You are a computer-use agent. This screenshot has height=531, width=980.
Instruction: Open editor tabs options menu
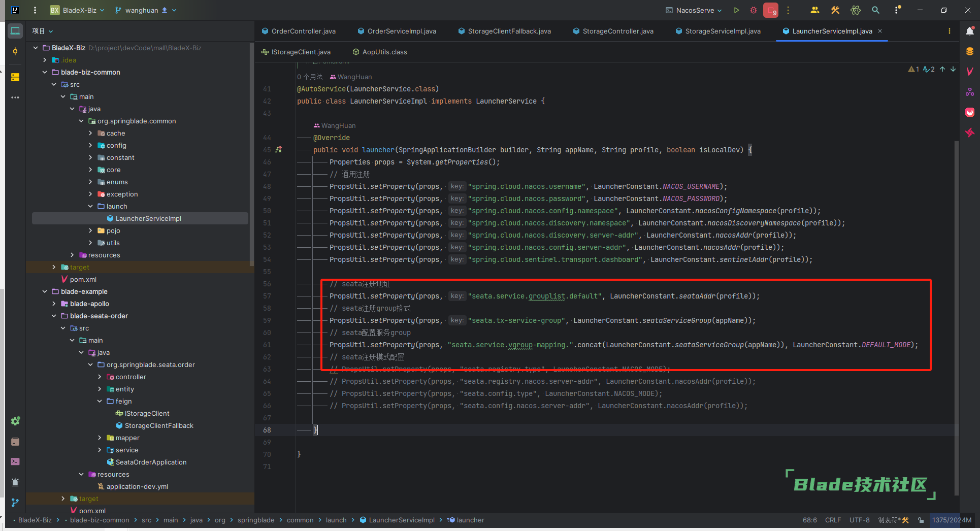[x=950, y=31]
